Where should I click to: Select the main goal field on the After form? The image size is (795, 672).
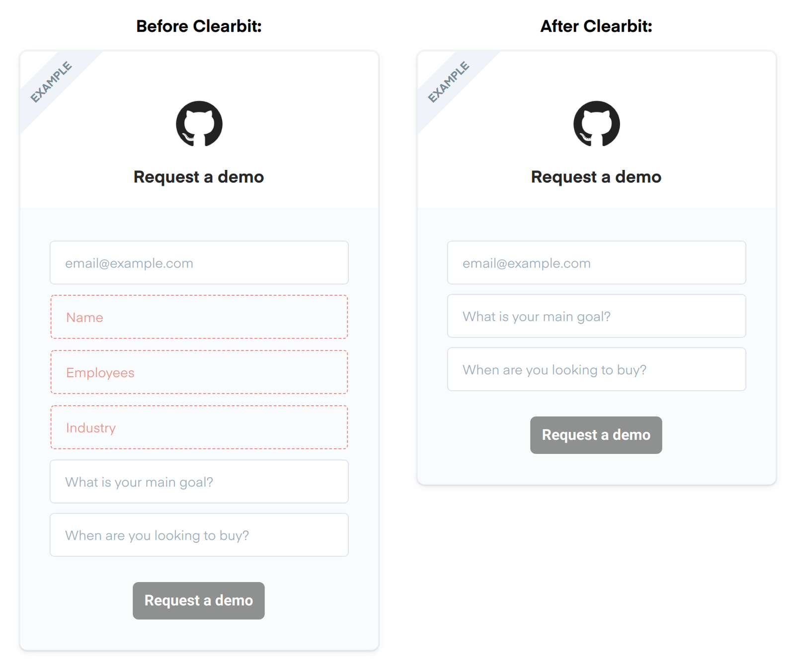[x=596, y=316]
